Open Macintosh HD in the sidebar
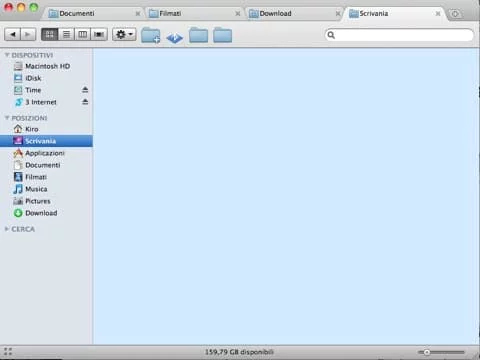 coord(47,66)
